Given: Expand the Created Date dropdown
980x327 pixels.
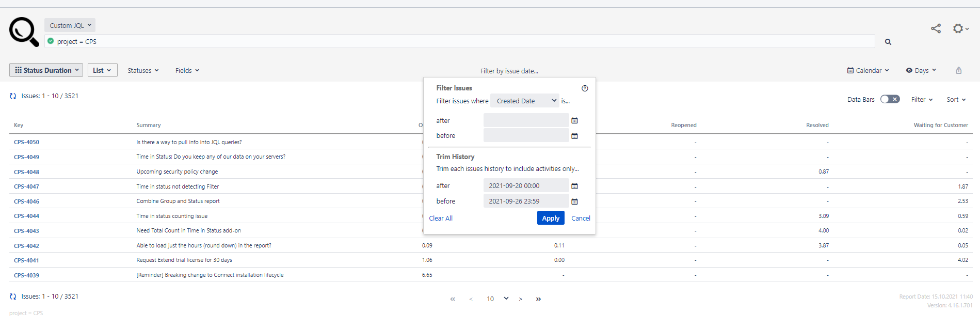Looking at the screenshot, I should 524,101.
